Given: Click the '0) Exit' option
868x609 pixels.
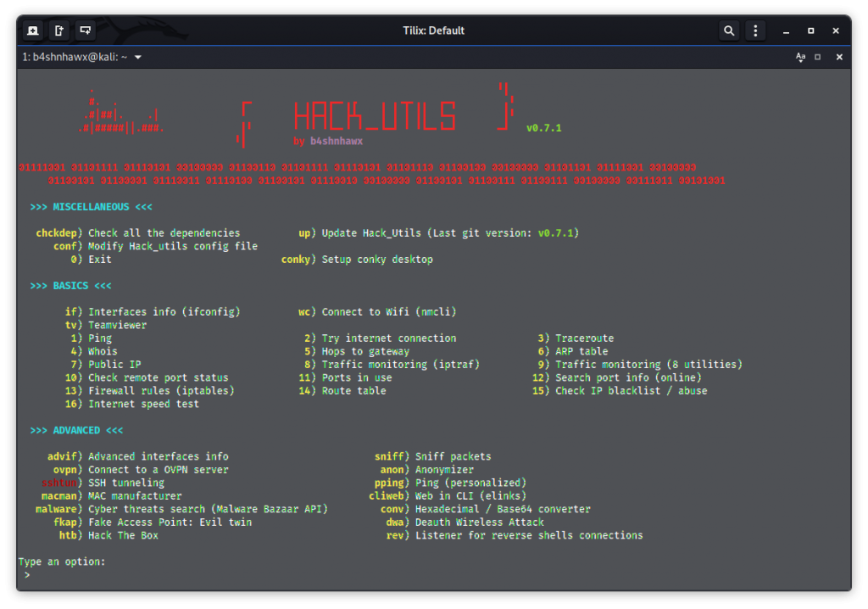Looking at the screenshot, I should point(91,260).
